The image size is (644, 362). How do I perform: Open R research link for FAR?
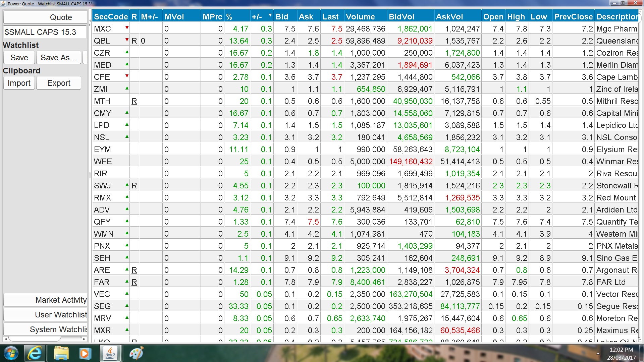click(x=134, y=282)
